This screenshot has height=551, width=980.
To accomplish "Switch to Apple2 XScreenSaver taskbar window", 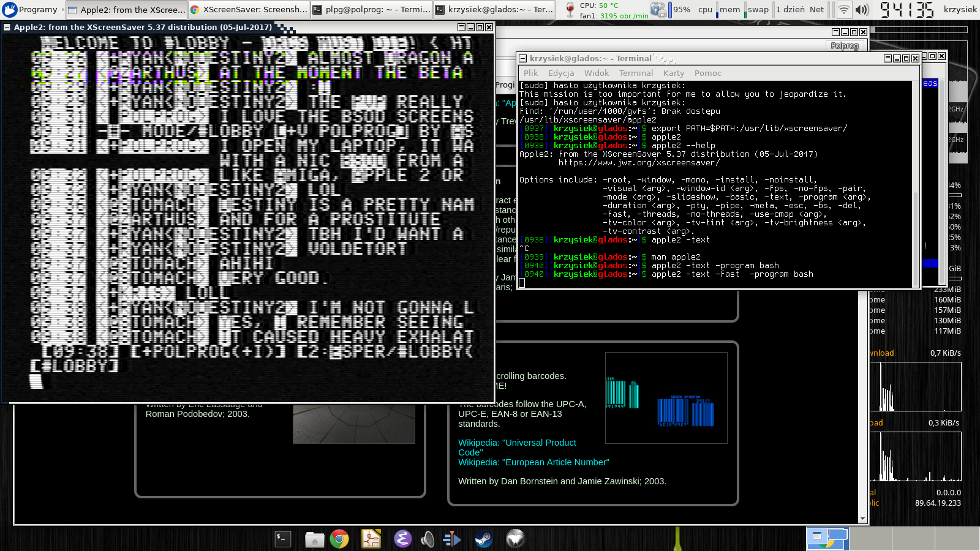I will [126, 9].
